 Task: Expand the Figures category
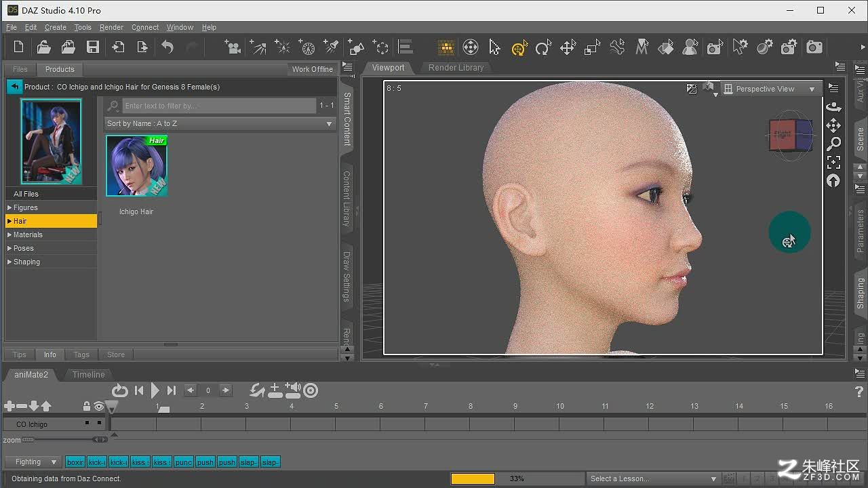pyautogui.click(x=51, y=207)
